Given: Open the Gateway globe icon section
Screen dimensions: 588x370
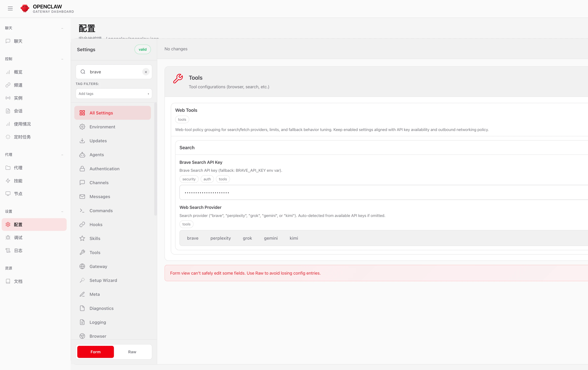Looking at the screenshot, I should 82,266.
